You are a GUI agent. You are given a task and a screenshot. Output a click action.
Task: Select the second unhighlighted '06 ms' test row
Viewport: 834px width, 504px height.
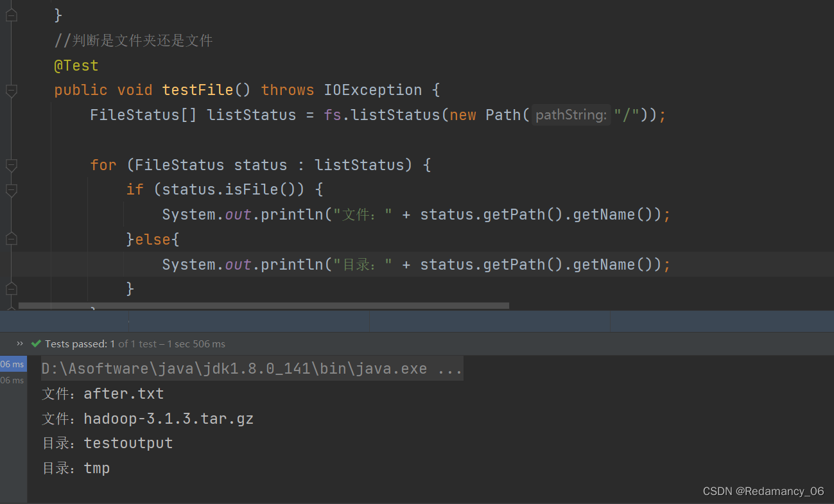pyautogui.click(x=13, y=380)
